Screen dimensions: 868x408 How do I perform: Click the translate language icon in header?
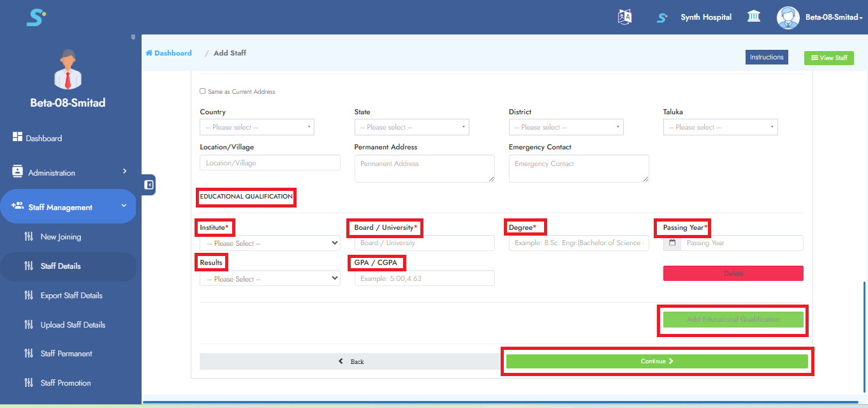pyautogui.click(x=624, y=17)
